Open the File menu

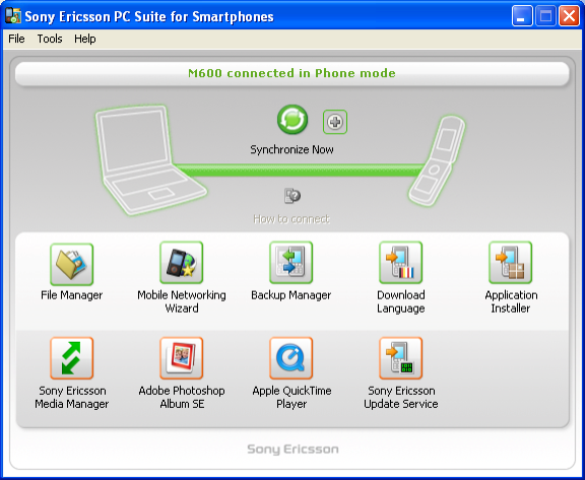point(16,39)
